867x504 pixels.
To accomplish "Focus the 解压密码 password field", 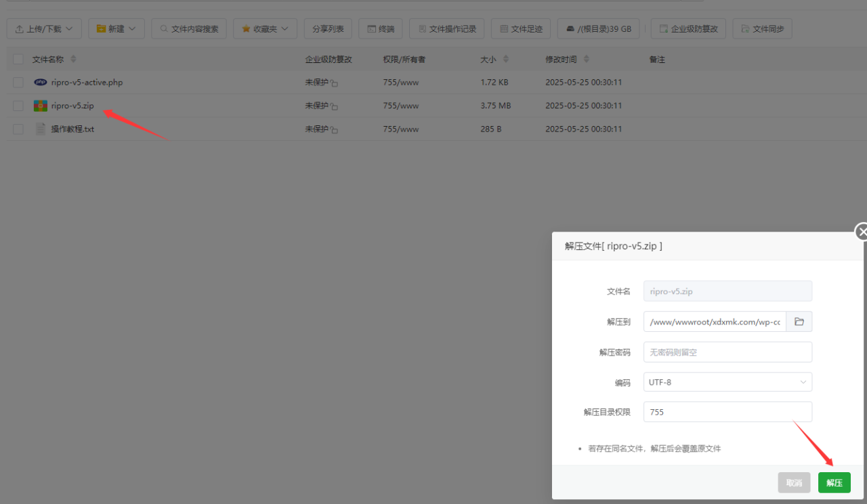I will (727, 352).
